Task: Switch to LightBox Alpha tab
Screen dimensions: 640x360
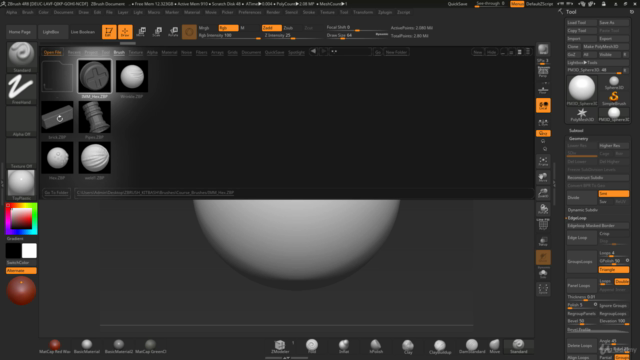Action: 152,52
